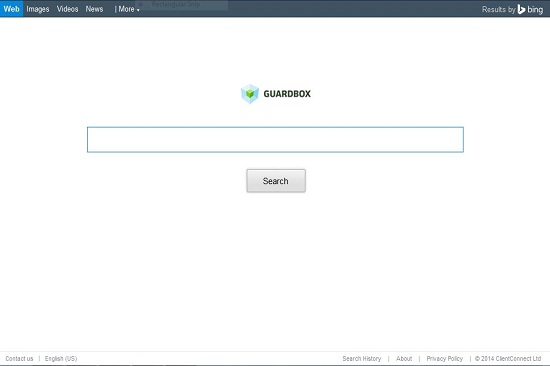Screen dimensions: 550x366
Task: Open the Privacy Policy link
Action: (444, 359)
